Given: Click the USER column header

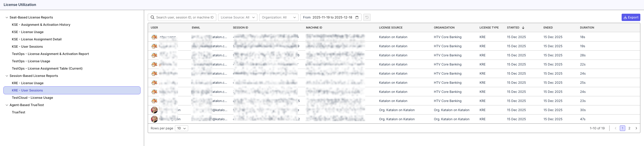Looking at the screenshot, I should click(154, 27).
